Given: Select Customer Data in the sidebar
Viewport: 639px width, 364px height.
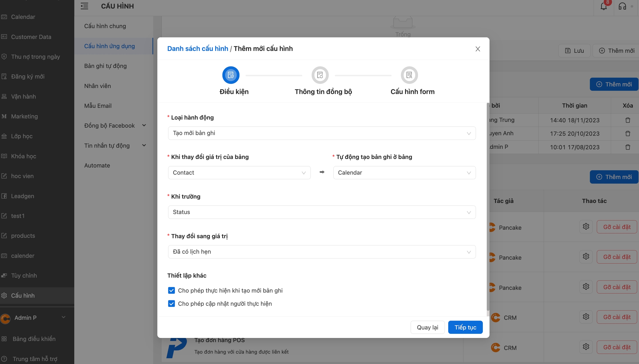Looking at the screenshot, I should click(31, 37).
